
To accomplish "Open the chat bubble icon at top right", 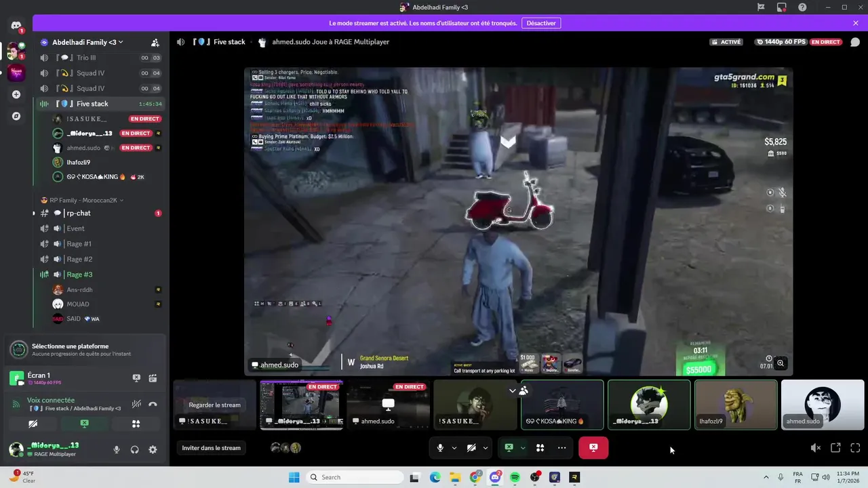I will click(x=855, y=42).
